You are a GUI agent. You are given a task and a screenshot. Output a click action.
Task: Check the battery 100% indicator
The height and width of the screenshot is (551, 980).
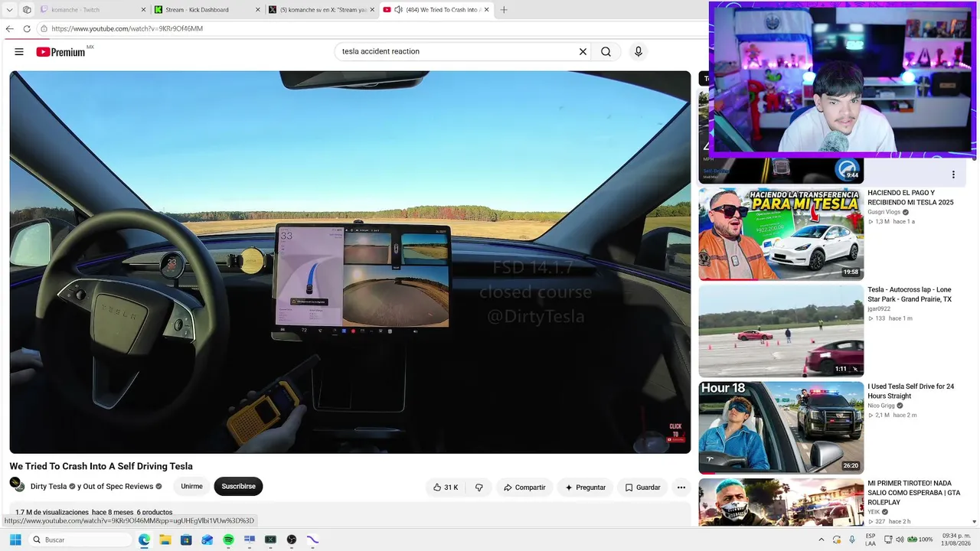(x=920, y=540)
